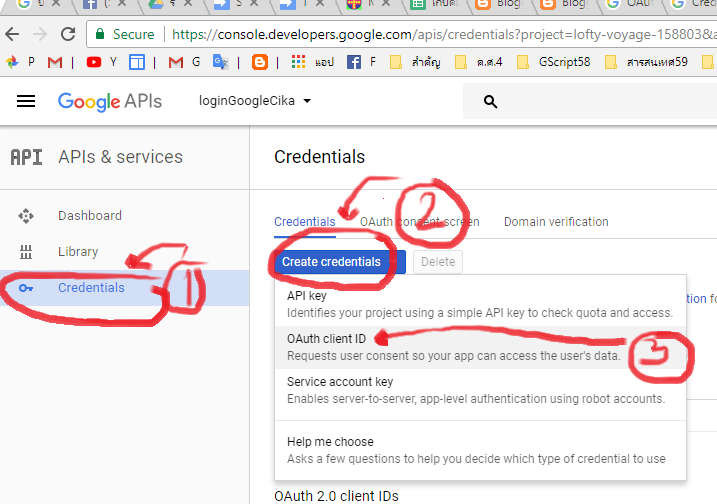Viewport: 717px width, 504px height.
Task: Click the Credentials page title
Action: pyautogui.click(x=319, y=157)
